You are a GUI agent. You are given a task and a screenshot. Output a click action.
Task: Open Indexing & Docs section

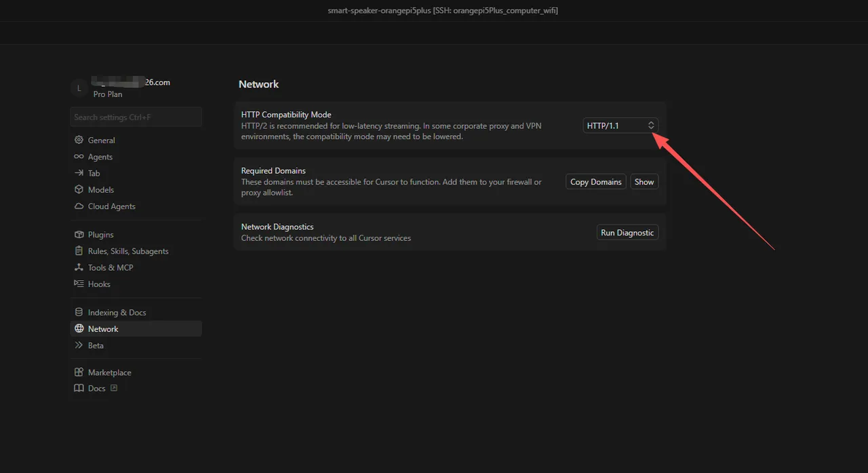136,312
